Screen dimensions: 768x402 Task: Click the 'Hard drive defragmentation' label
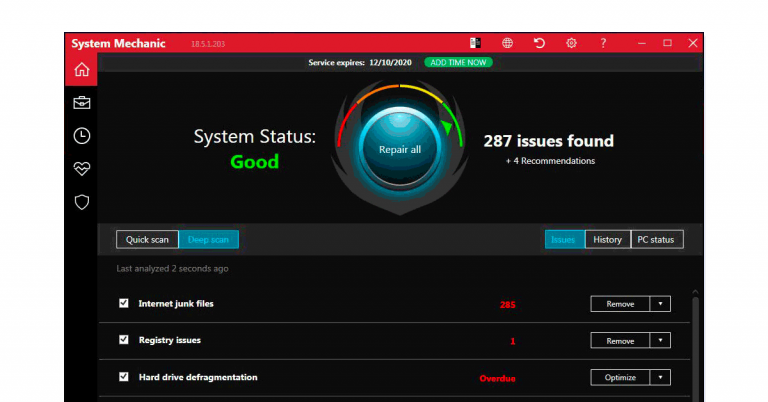198,377
